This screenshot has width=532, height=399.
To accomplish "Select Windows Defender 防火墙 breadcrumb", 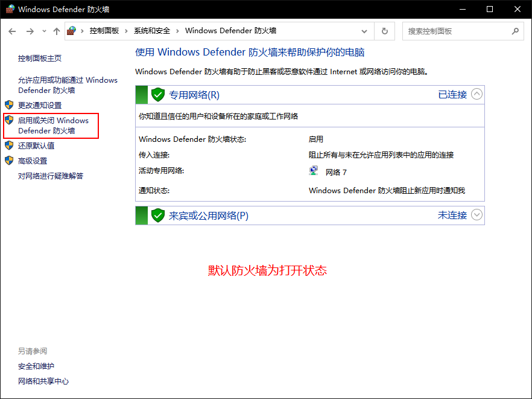I will 230,31.
